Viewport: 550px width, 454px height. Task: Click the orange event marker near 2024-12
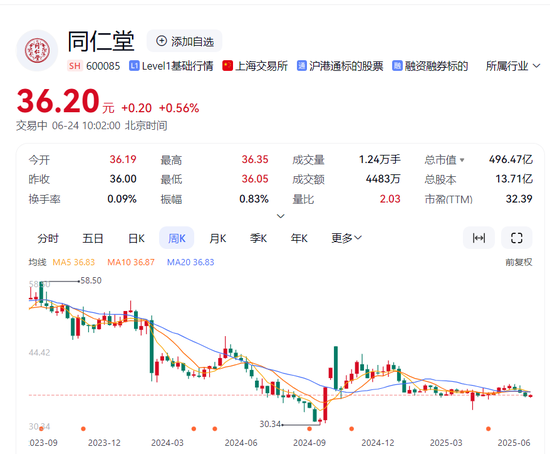tap(351, 428)
